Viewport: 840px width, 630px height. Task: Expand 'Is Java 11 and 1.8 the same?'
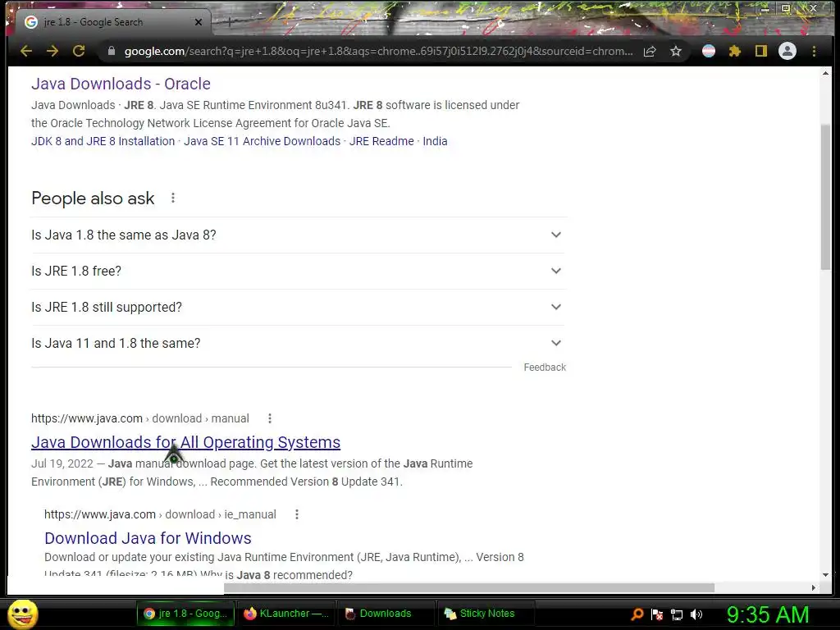point(299,343)
